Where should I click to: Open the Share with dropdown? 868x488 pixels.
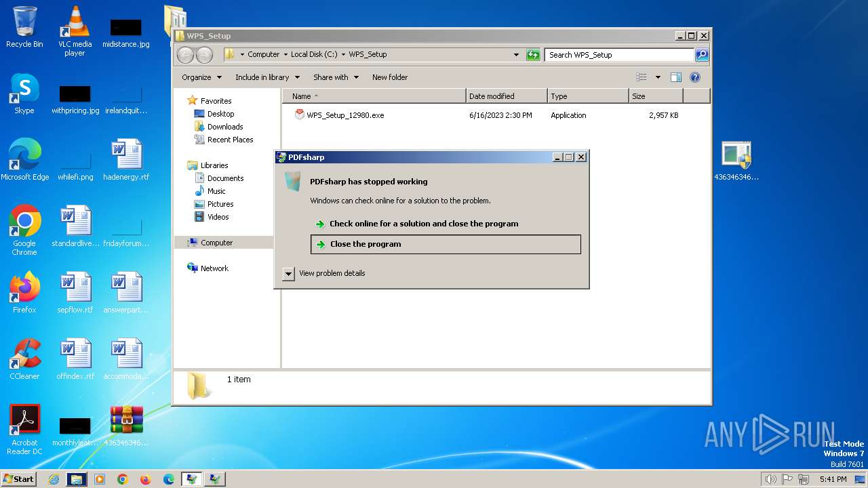(336, 77)
